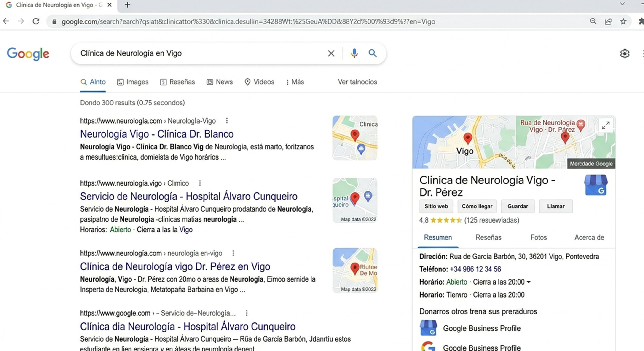Reload the page with the refresh icon
Viewport: 644px width, 351px height.
click(x=36, y=21)
